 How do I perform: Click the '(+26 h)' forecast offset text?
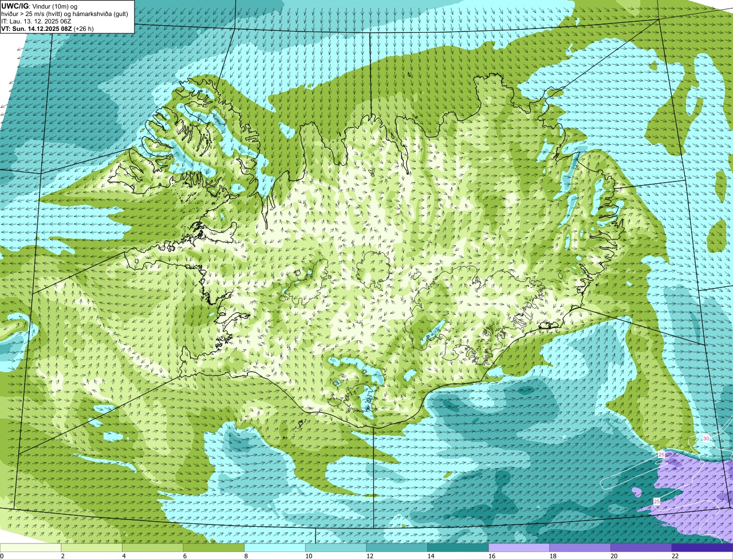click(x=84, y=29)
